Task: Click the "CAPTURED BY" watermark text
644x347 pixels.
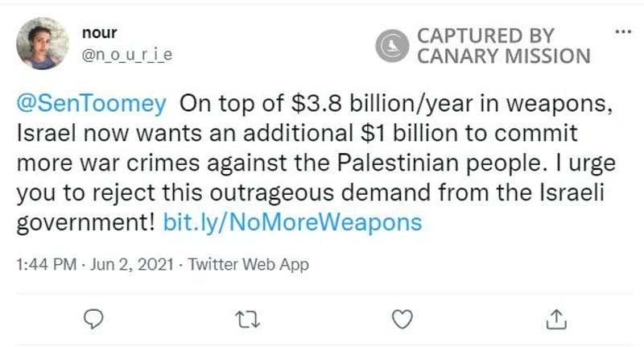Action: pyautogui.click(x=485, y=36)
